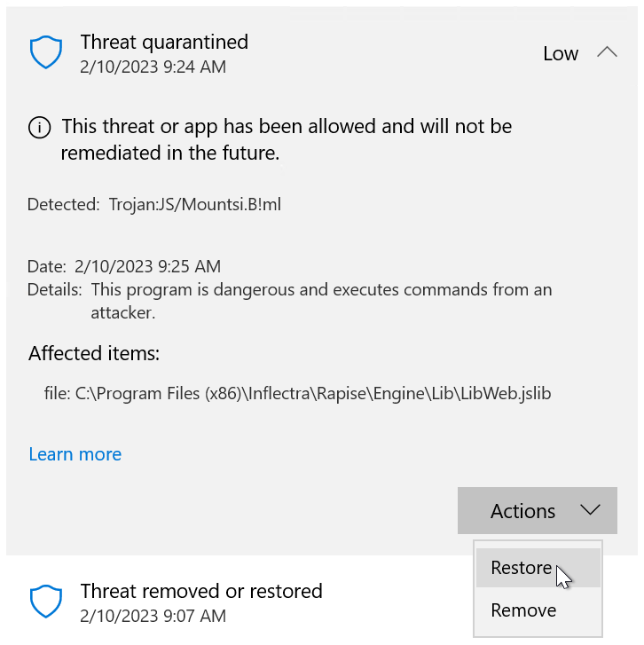Click the info circle icon

40,128
